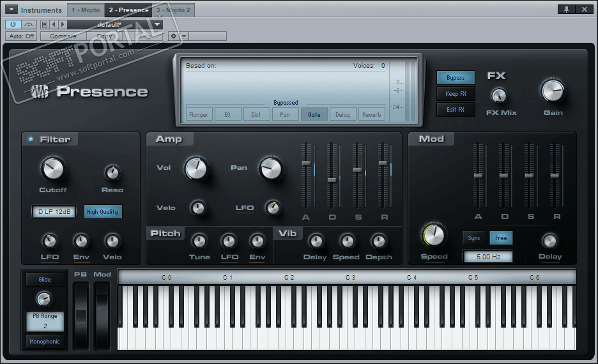
Task: Select the EQ effect tab
Action: tap(227, 115)
